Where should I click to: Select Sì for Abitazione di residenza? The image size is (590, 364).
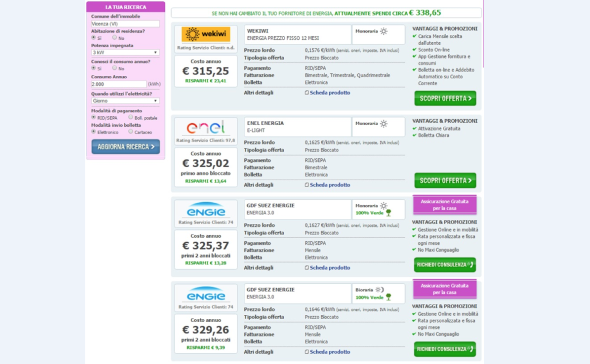(93, 37)
